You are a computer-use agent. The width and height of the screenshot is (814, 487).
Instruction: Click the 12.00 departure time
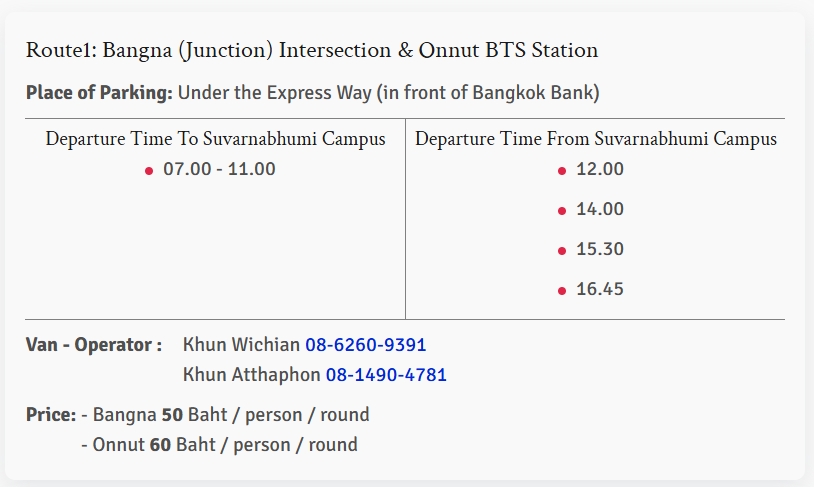600,169
